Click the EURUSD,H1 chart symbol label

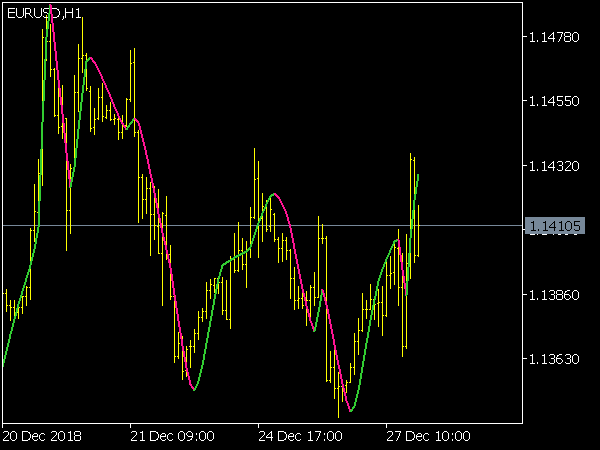(44, 14)
